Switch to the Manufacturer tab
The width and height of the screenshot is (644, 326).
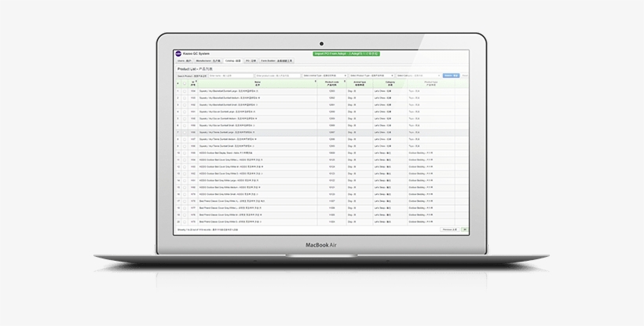click(x=205, y=60)
